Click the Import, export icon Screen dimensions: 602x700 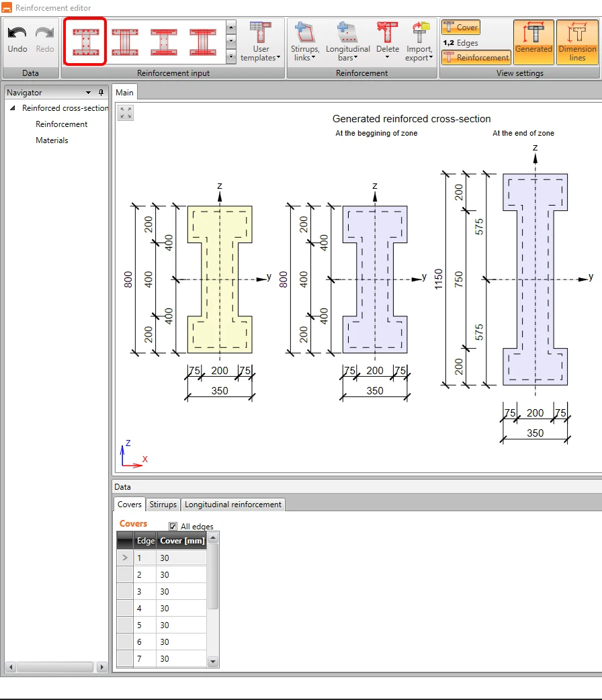pos(419,32)
